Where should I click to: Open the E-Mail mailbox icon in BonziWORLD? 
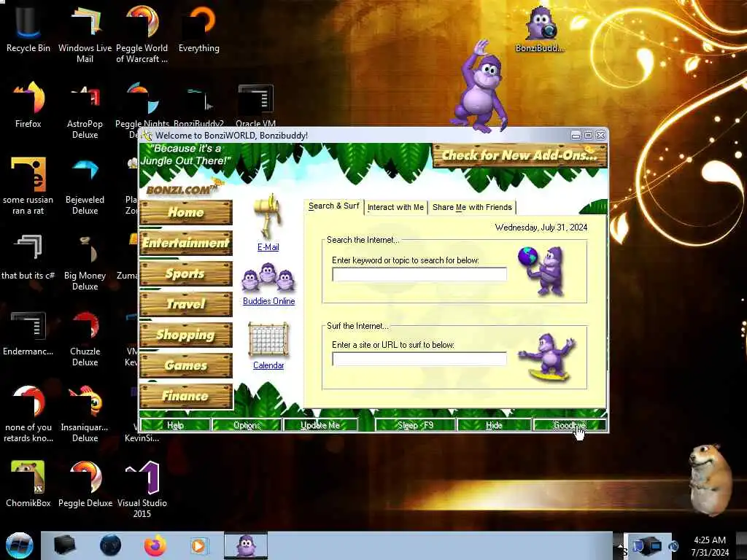(x=268, y=217)
